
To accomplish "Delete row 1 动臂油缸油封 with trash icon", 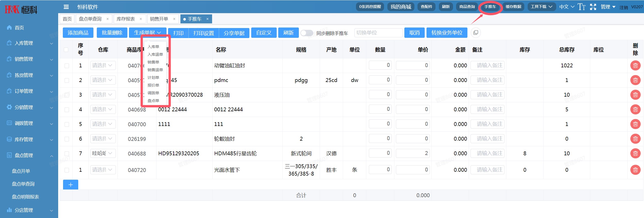I will [635, 66].
